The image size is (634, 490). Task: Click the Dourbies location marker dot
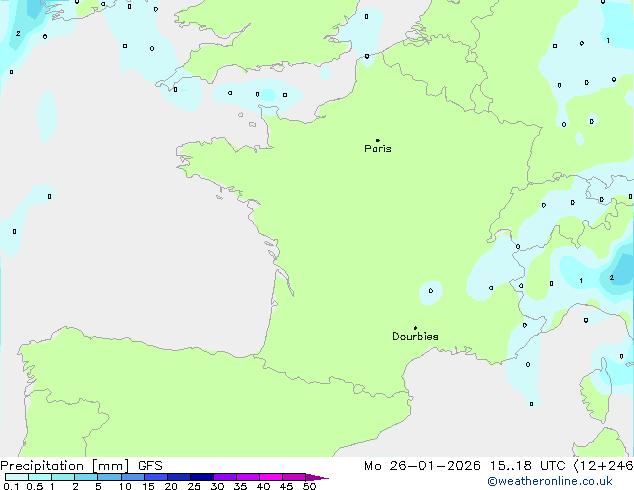(415, 328)
